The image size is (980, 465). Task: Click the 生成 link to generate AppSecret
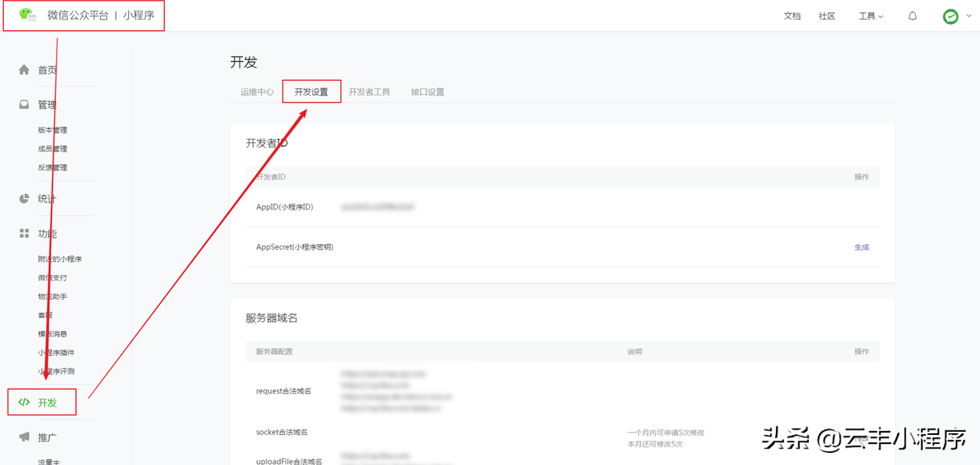(x=861, y=246)
